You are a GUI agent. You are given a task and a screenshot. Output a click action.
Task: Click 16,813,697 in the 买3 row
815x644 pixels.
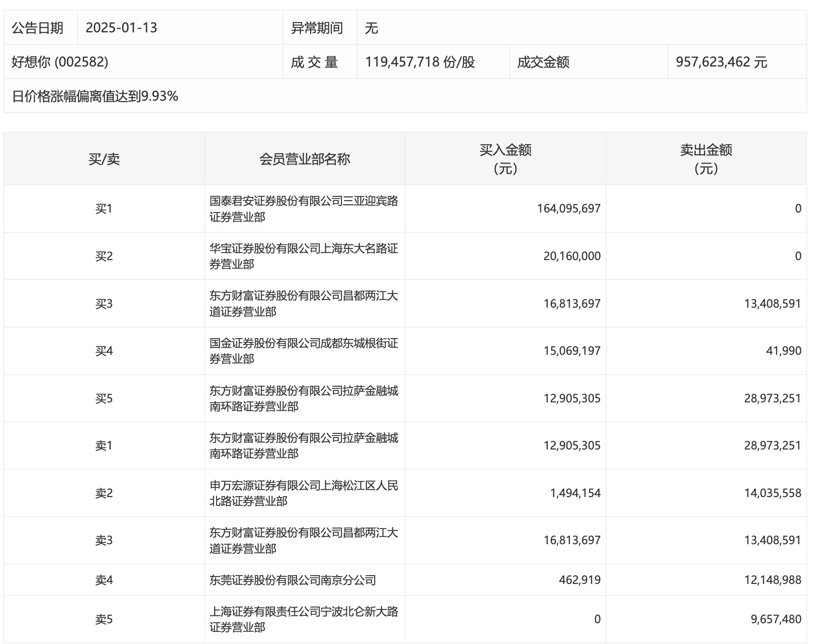pos(572,304)
